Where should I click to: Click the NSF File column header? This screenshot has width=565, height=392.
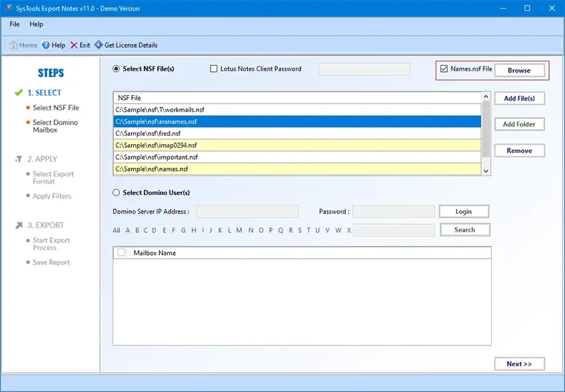tap(297, 98)
